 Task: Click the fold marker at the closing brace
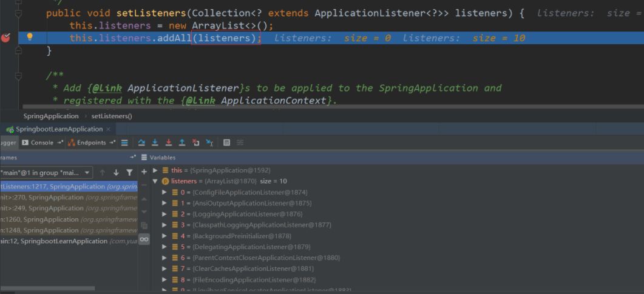point(18,50)
